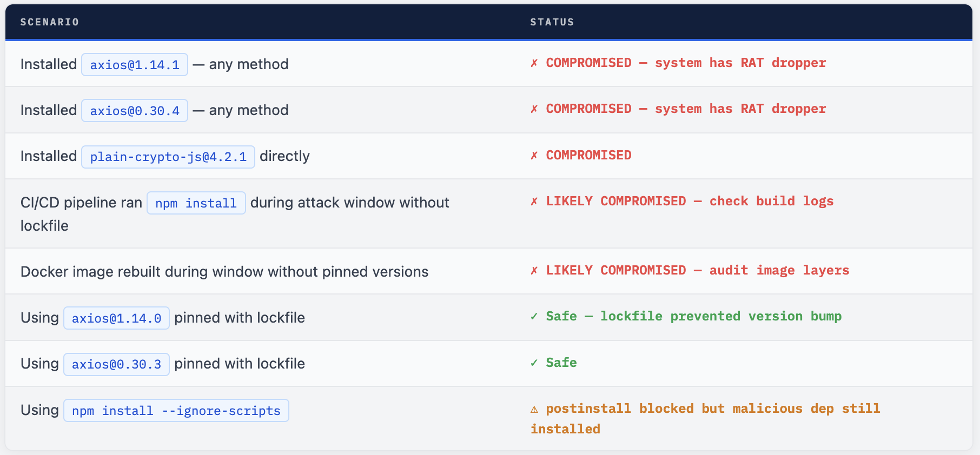Select the axios@0.30.4 code badge
The image size is (980, 455).
pos(135,111)
